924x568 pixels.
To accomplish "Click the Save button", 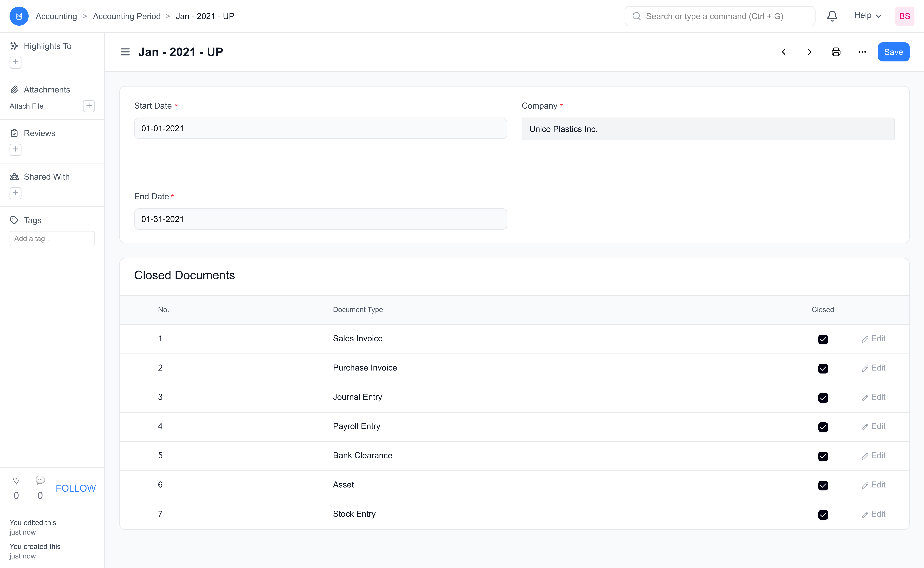I will click(x=893, y=52).
